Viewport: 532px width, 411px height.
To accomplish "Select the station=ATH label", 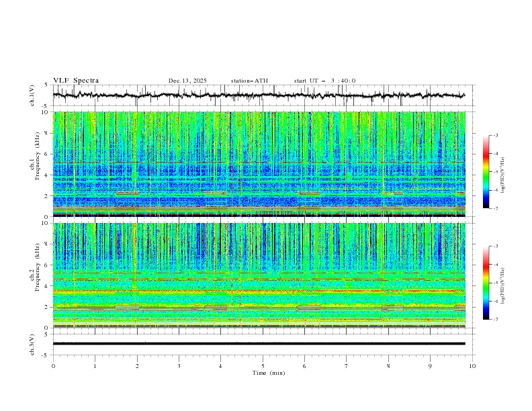I will pyautogui.click(x=249, y=81).
